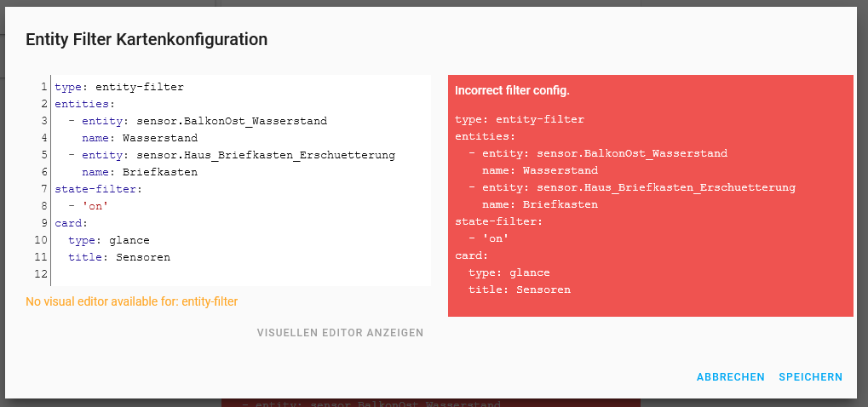
Task: Click the red 'on' value in the editor
Action: click(95, 206)
